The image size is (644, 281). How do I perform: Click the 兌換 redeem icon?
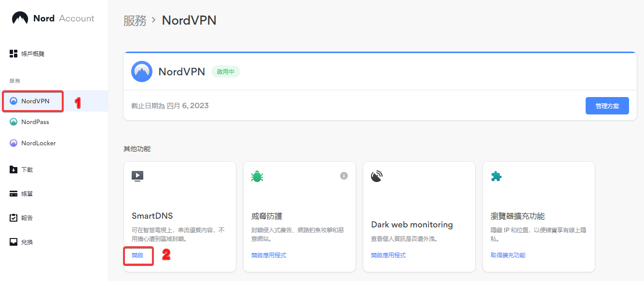[14, 242]
